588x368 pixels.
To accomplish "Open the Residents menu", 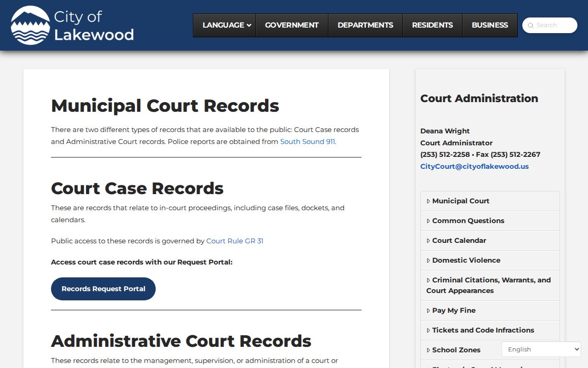I will tap(432, 25).
